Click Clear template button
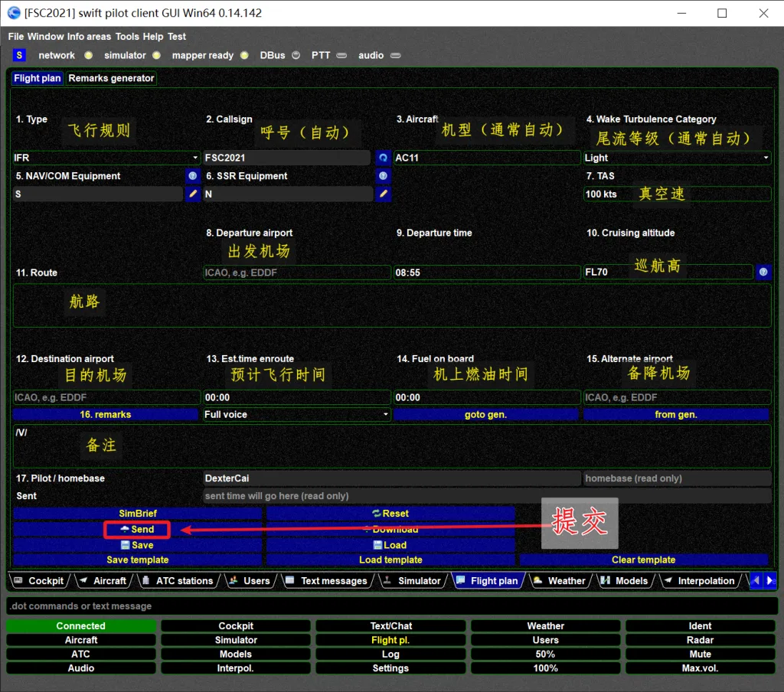The image size is (784, 692). coord(643,560)
